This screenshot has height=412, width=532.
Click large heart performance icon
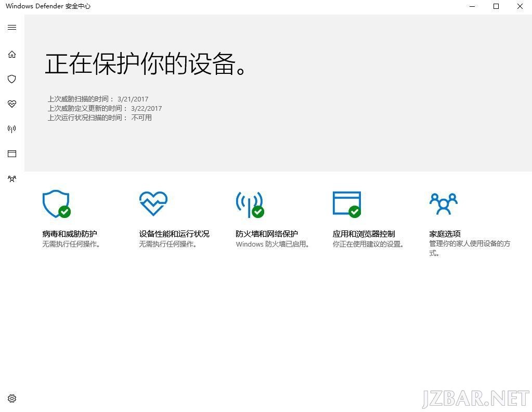pos(153,203)
